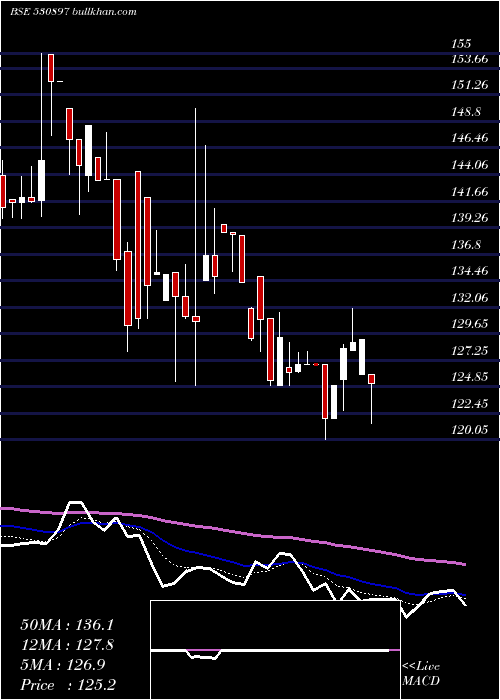This screenshot has height=700, width=500.
Task: Click the 153.66 price axis label
Action: tap(470, 59)
